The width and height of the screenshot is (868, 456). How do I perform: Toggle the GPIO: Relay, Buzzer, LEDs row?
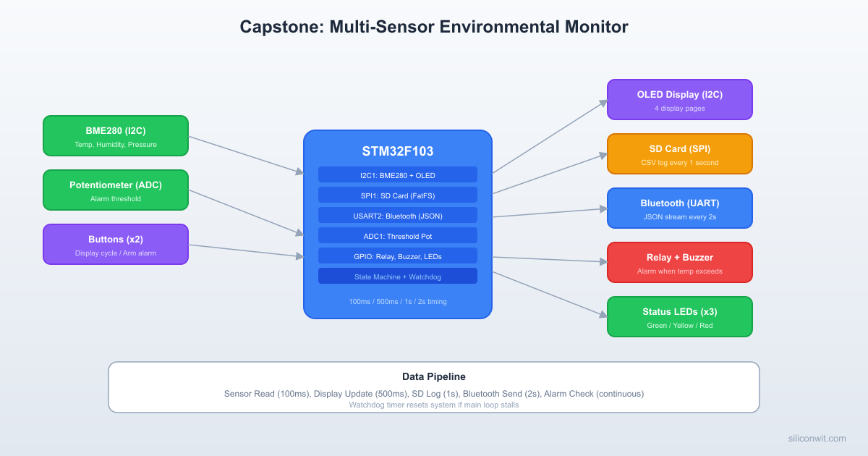[x=397, y=256]
